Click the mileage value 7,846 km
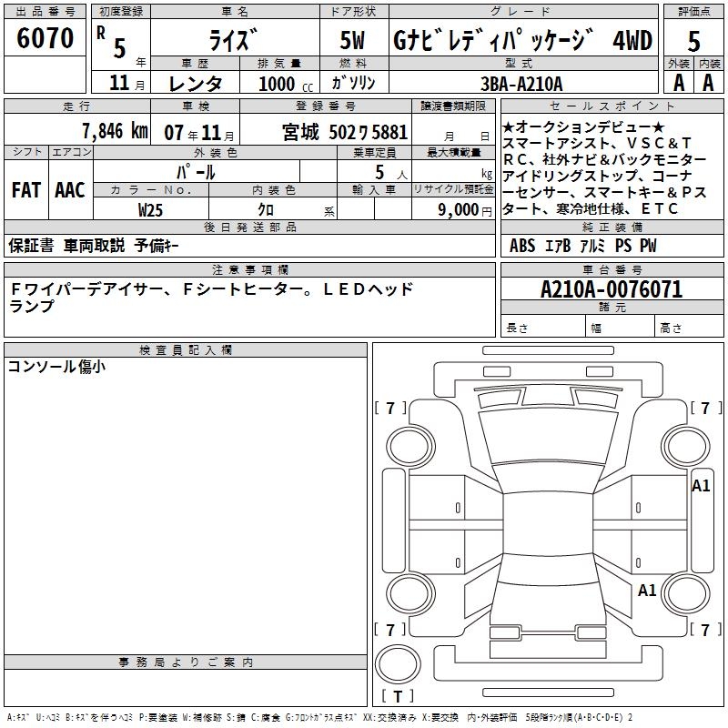 pyautogui.click(x=115, y=131)
